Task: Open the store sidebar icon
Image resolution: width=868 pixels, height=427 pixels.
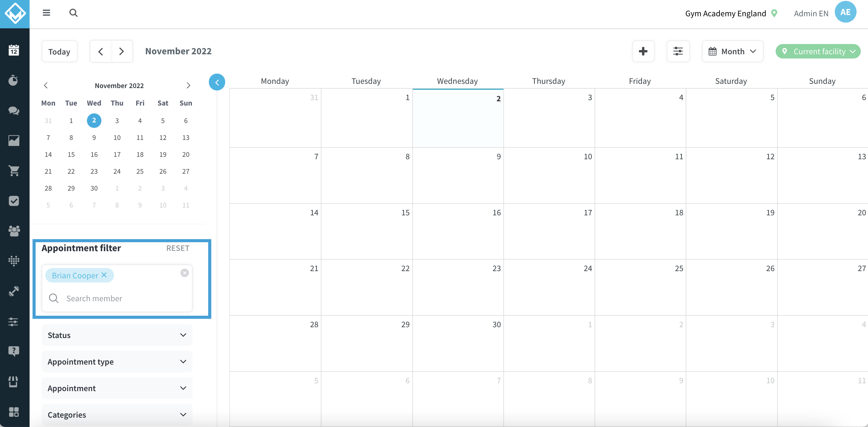Action: point(13,381)
